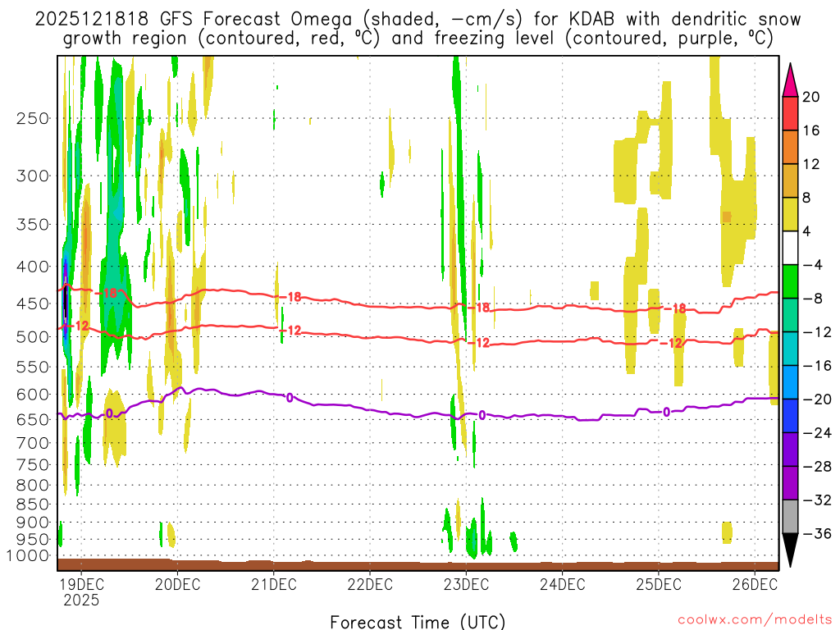Click the 1000 pressure level label
This screenshot has height=630, width=840.
27,556
